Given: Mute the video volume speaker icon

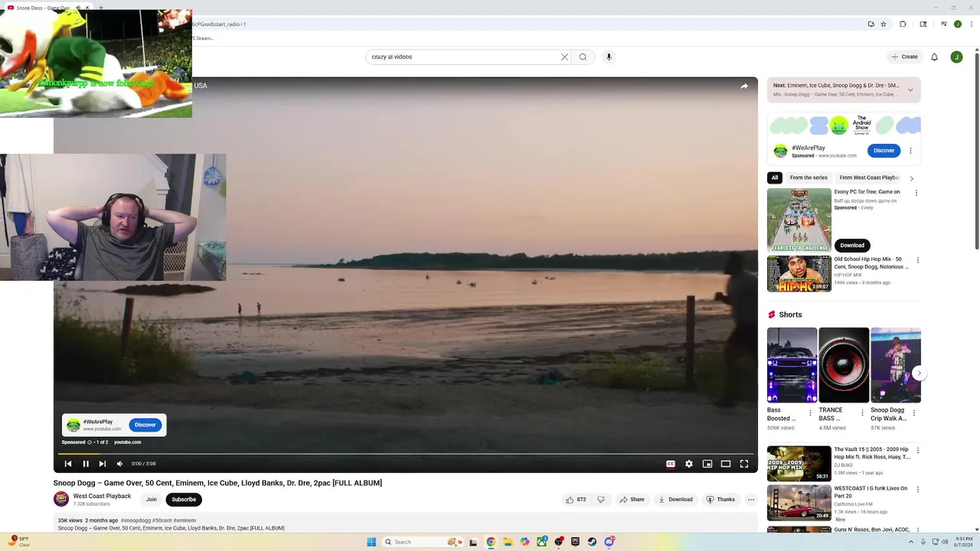Looking at the screenshot, I should 119,464.
